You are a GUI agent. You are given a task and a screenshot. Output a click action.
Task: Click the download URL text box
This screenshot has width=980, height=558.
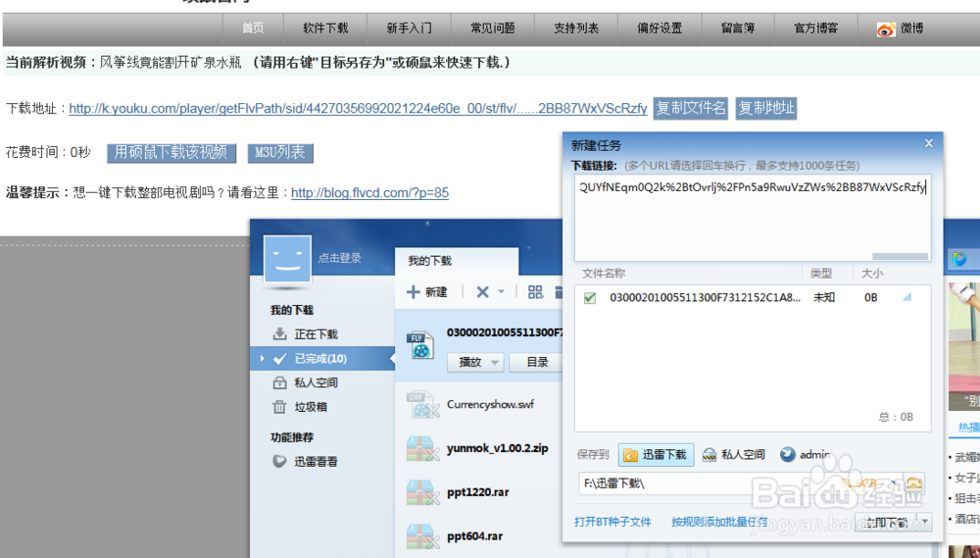coord(753,218)
